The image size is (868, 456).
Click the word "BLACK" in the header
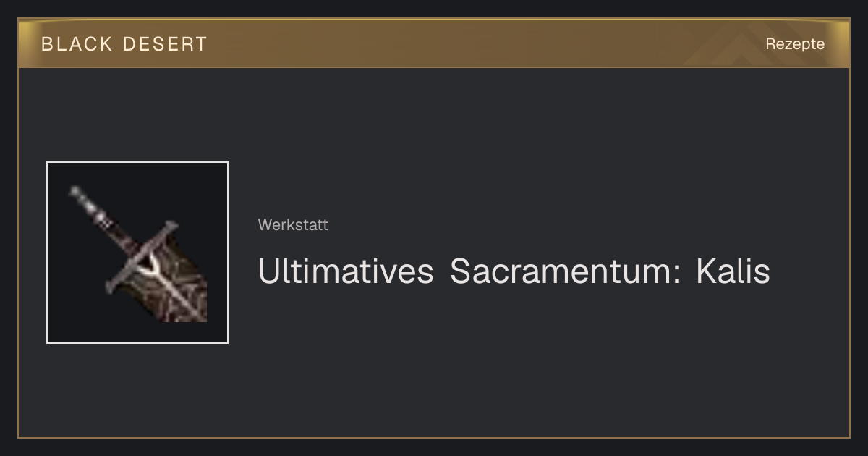tap(77, 44)
